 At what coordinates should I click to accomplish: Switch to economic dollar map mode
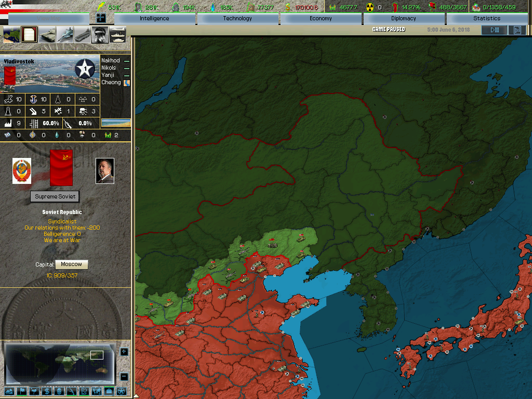click(47, 391)
